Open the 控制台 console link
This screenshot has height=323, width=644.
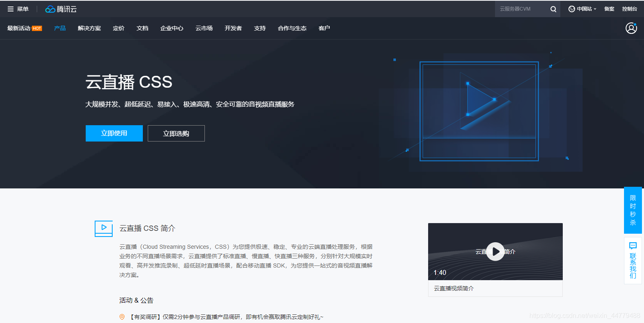click(629, 9)
